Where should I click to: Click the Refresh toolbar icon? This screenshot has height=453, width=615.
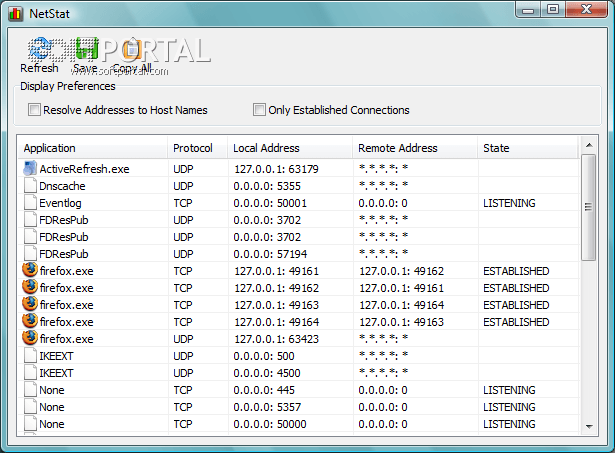click(x=39, y=49)
